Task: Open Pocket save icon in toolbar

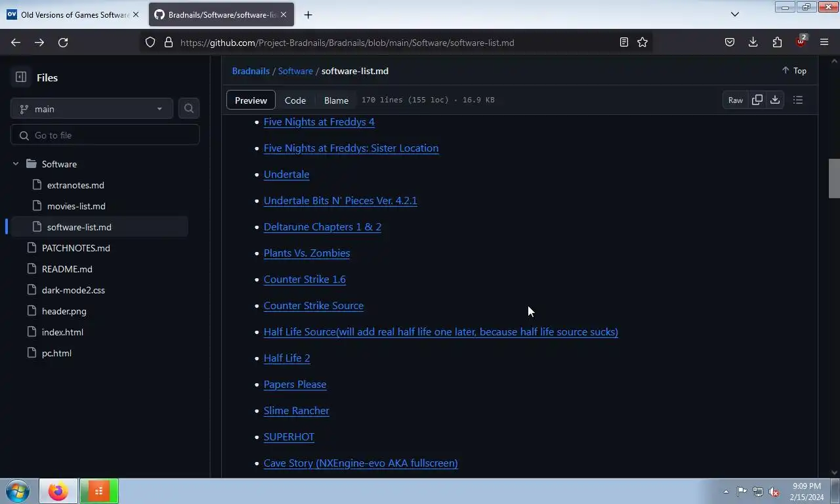Action: pyautogui.click(x=730, y=42)
